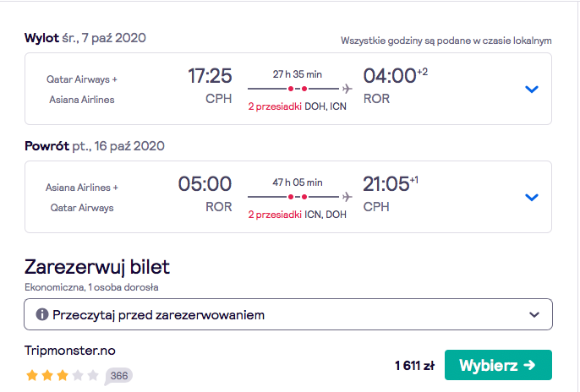
Task: Expand the return ROR to CPH flight details
Action: tap(532, 198)
